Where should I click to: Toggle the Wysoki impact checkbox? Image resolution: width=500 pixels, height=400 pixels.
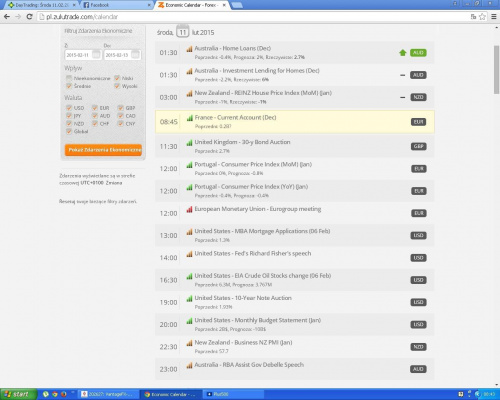[x=117, y=86]
